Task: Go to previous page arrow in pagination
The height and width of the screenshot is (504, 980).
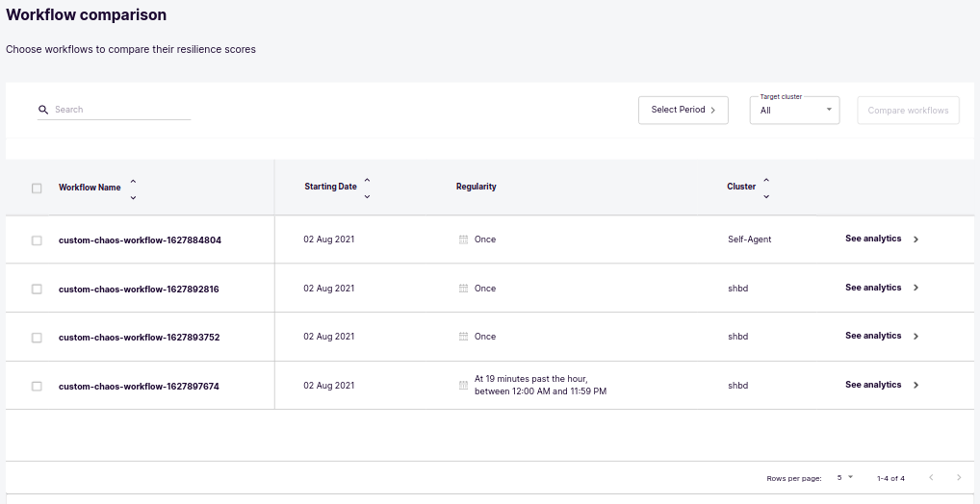Action: click(931, 478)
